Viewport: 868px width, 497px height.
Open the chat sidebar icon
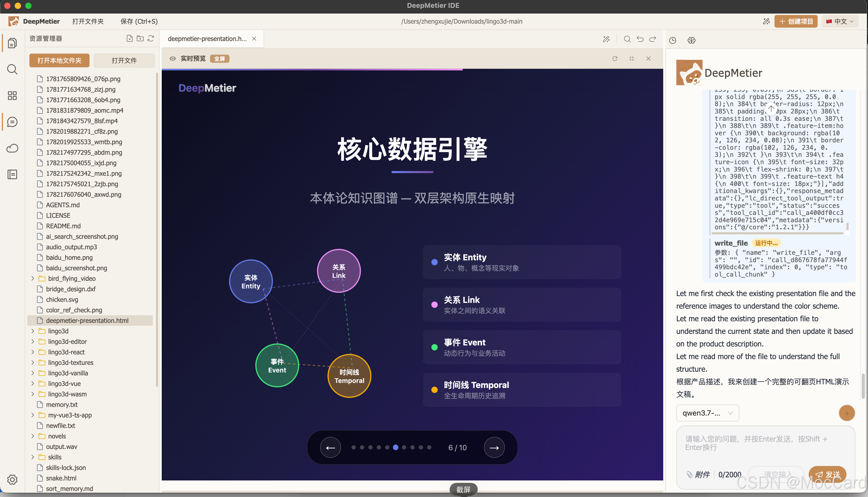(x=12, y=122)
